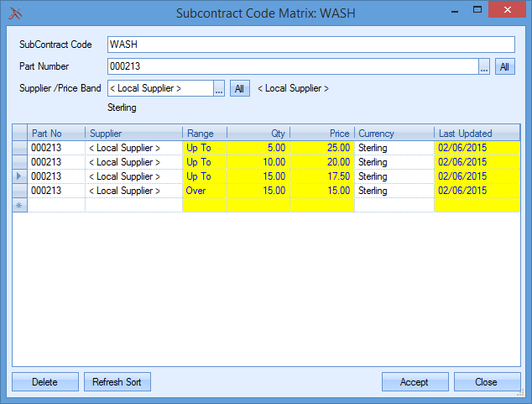Click All button beside Supplier field
The width and height of the screenshot is (532, 404).
(x=239, y=89)
